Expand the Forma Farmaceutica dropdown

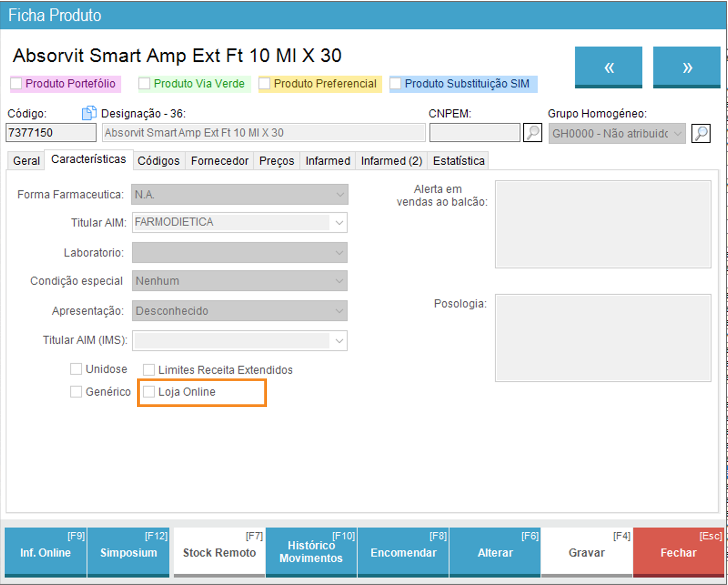coord(339,195)
